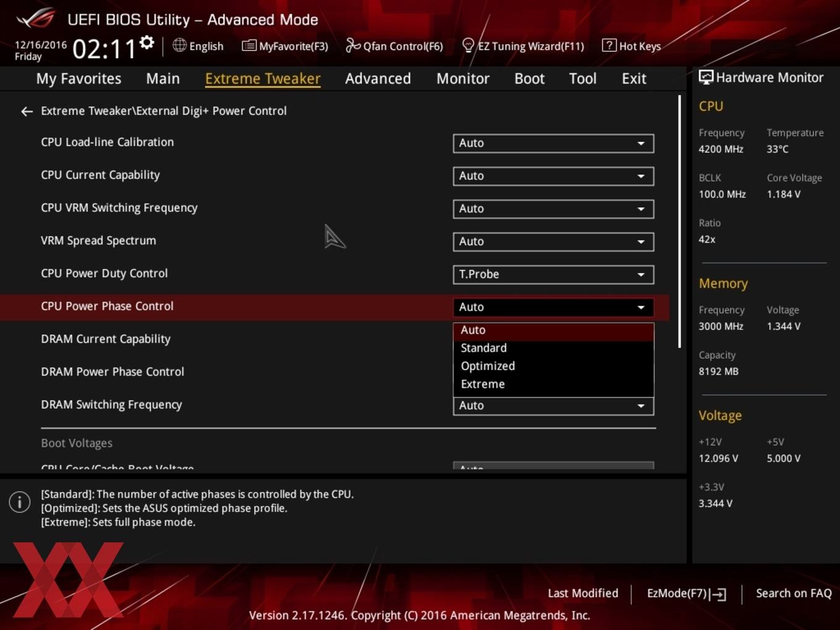Click the ROG logo icon

(x=35, y=18)
